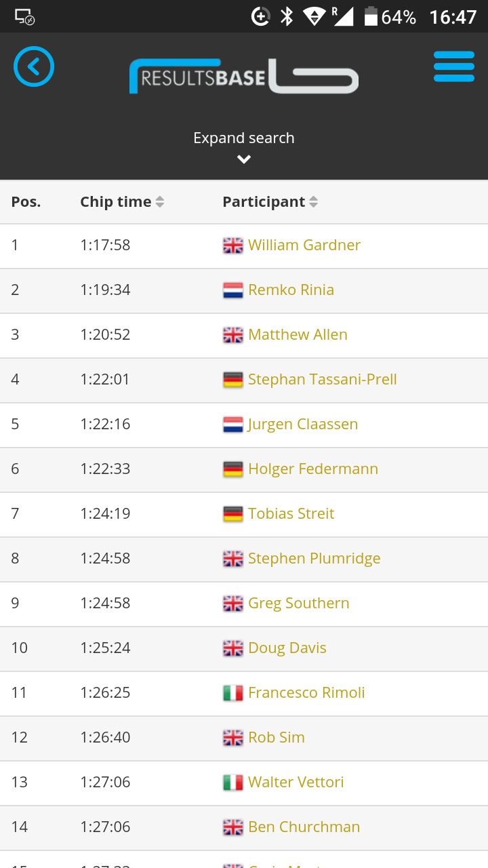Sort by Participant column arrows
488x868 pixels.
313,201
